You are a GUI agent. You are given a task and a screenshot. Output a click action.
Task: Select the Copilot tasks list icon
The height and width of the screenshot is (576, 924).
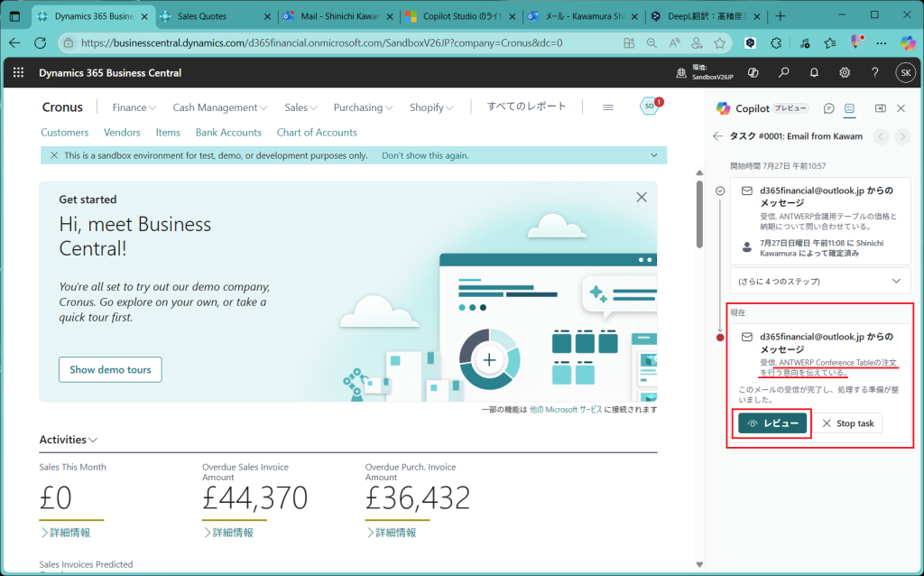[x=849, y=108]
